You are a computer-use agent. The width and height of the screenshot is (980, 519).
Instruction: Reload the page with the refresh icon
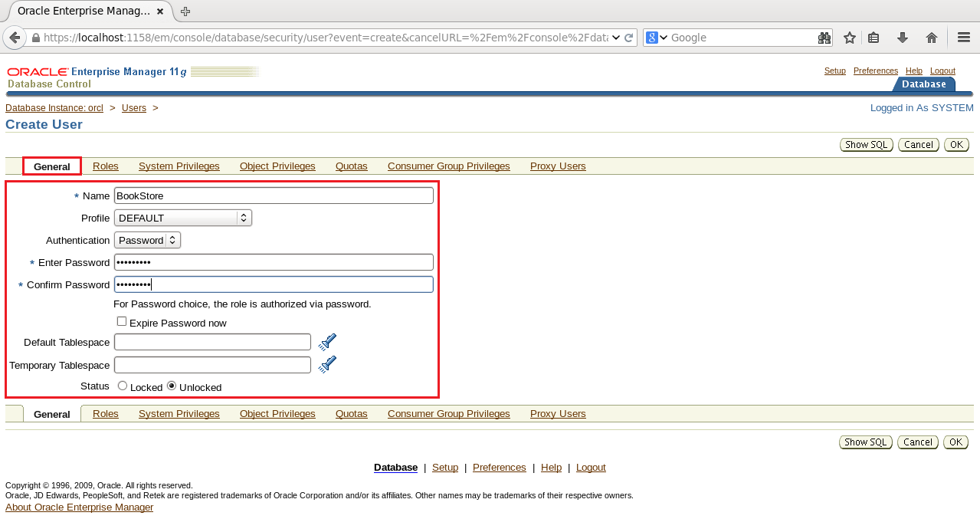click(628, 38)
